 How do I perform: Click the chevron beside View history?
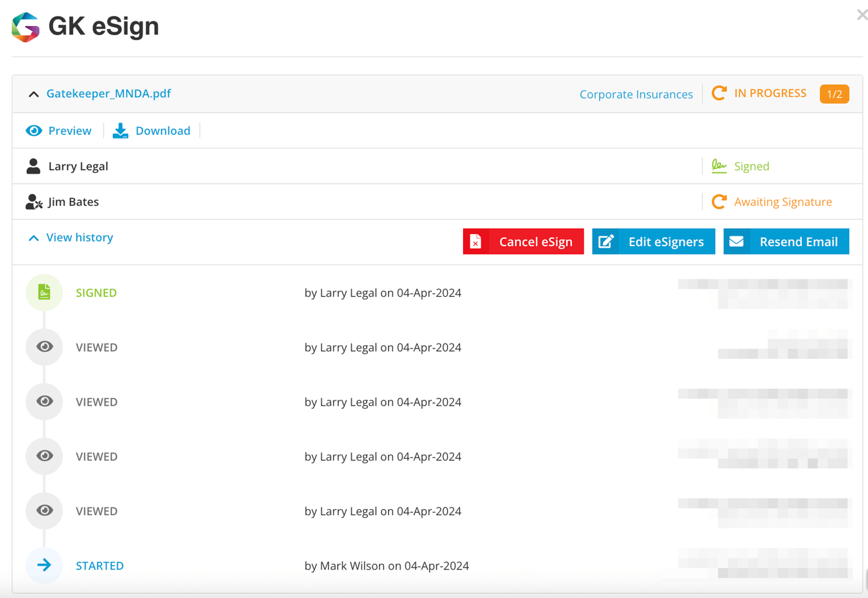click(x=34, y=237)
